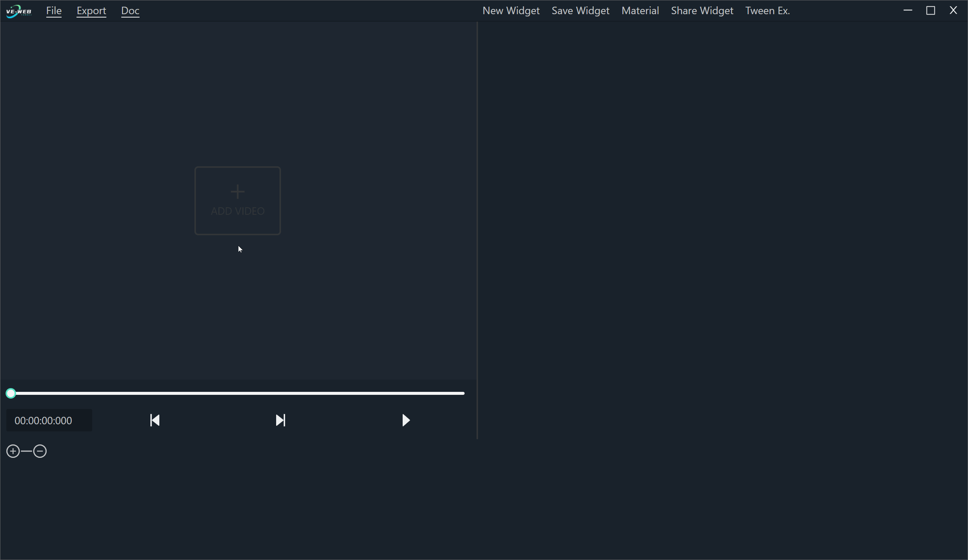Image resolution: width=968 pixels, height=560 pixels.
Task: Save the current Widget
Action: click(580, 11)
